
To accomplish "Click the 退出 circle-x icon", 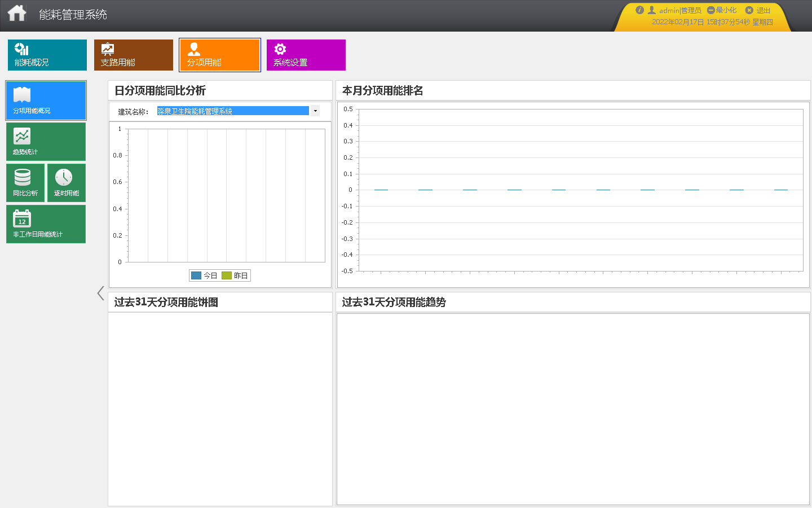I will coord(749,10).
